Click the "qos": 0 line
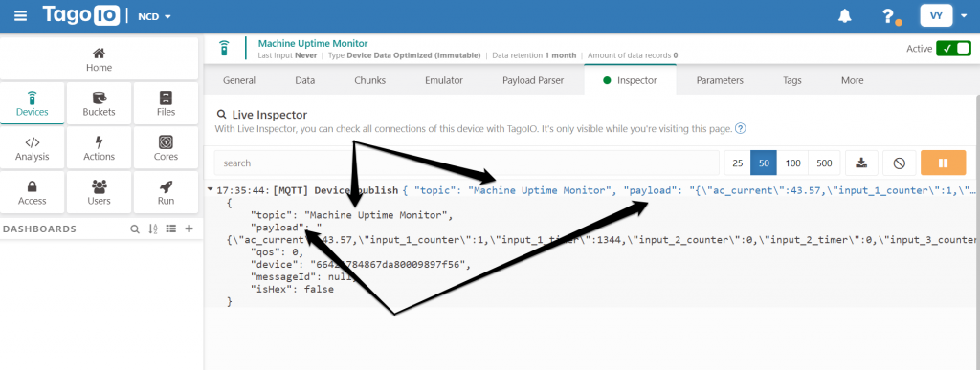Screen dimensions: 980x370 pos(277,252)
